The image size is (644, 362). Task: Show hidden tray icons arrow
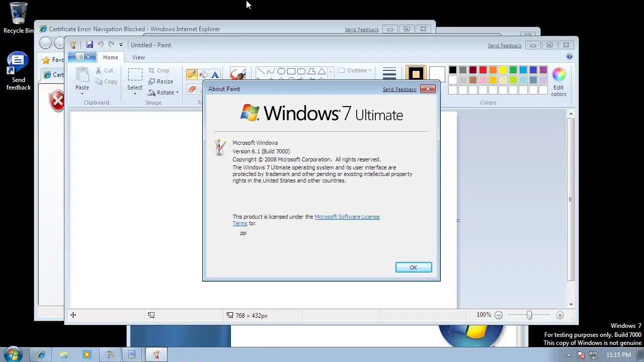[570, 355]
